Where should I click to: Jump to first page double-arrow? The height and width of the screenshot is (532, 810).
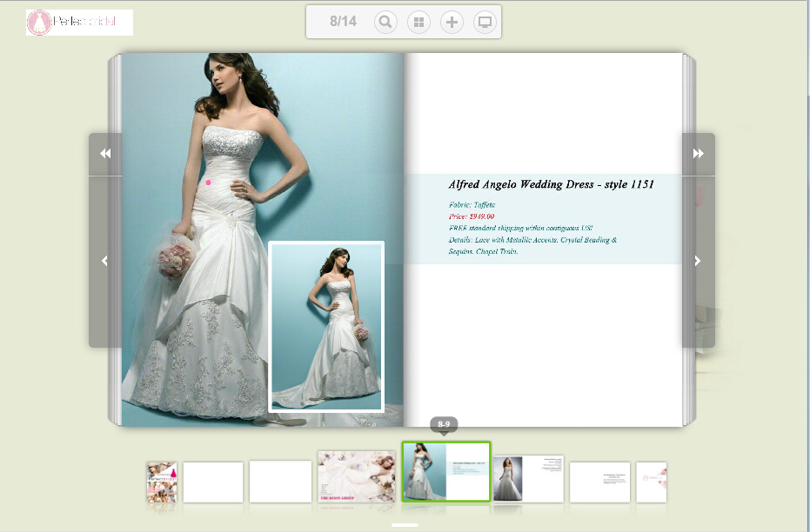105,154
